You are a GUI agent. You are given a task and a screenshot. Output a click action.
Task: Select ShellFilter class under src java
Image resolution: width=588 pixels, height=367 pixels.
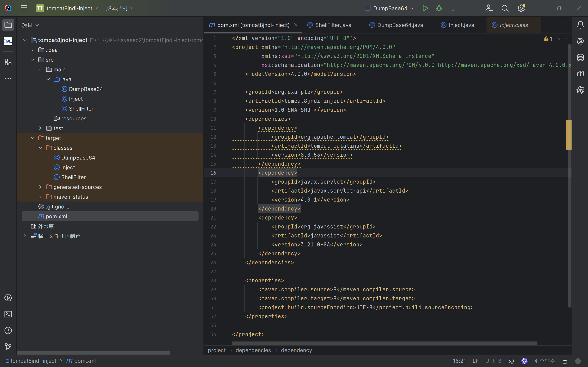(81, 109)
